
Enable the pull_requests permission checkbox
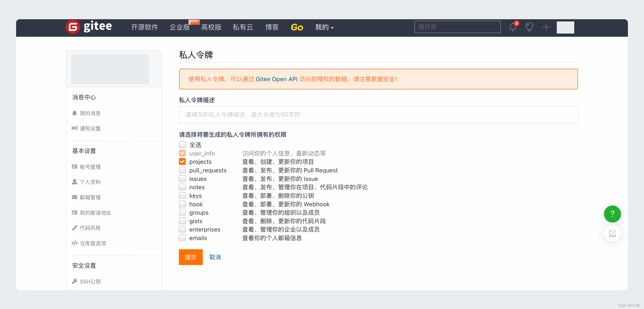[182, 170]
